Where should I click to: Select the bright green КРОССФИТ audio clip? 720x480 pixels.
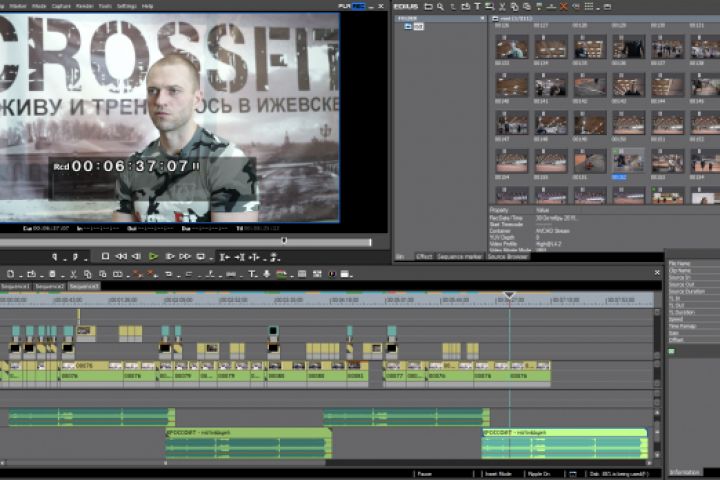tap(564, 444)
